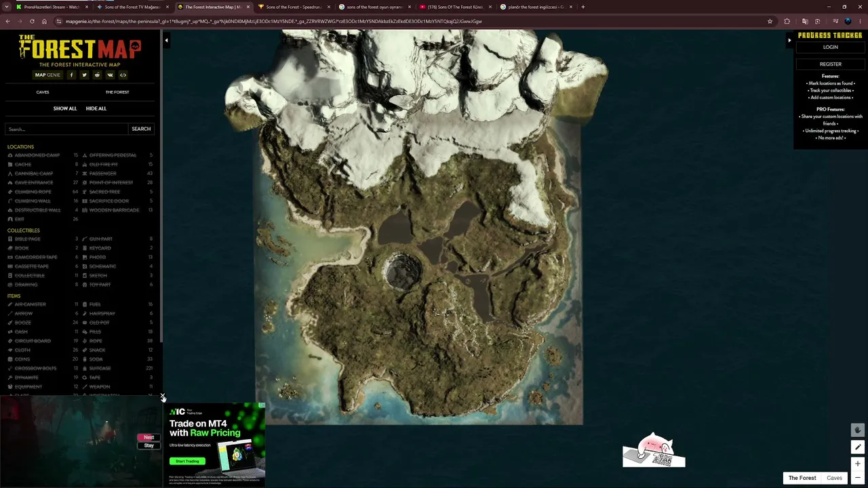Zoom out on the map
Viewport: 868px width, 488px height.
click(857, 478)
